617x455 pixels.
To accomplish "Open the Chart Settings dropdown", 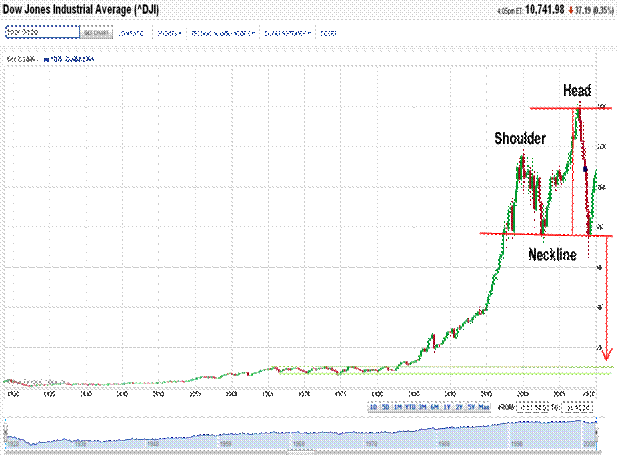I will coord(288,34).
